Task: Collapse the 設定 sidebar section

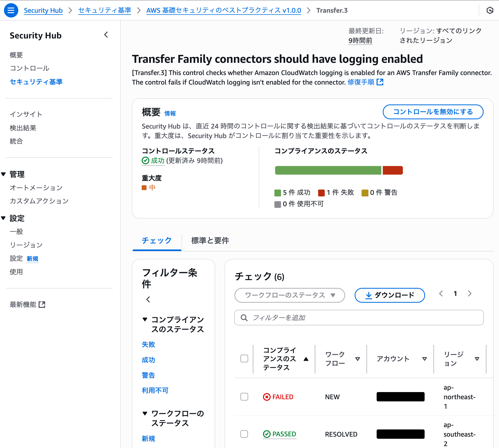Action: pyautogui.click(x=3, y=218)
